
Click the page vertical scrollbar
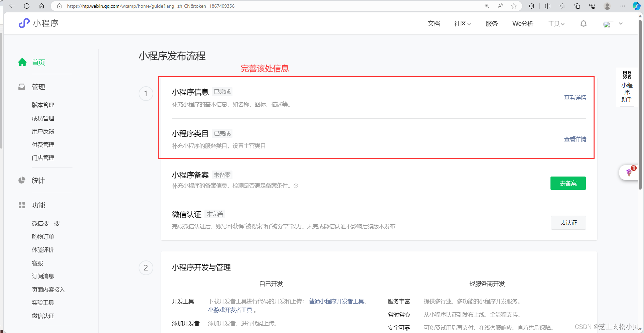coord(640,104)
